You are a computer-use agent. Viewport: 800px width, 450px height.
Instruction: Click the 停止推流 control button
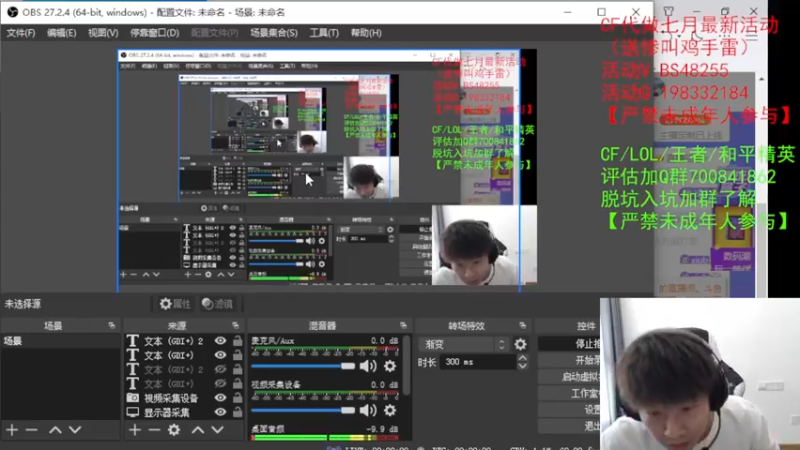pos(569,343)
